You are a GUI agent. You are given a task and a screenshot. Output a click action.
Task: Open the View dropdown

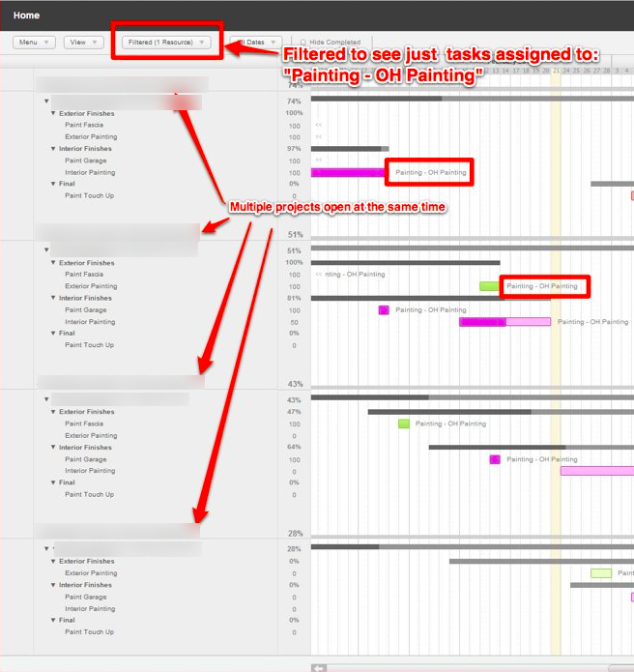click(x=83, y=42)
